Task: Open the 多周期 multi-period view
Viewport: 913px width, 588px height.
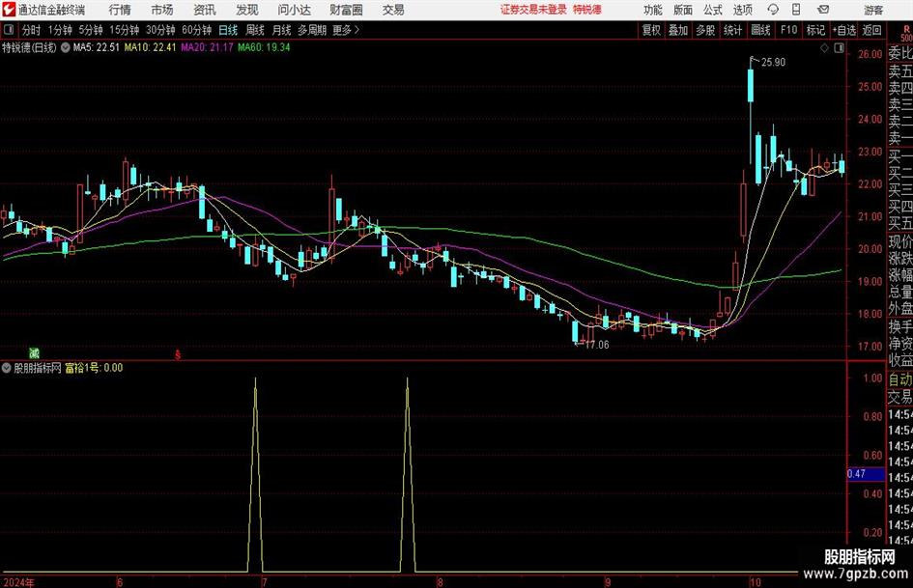Action: coord(312,30)
